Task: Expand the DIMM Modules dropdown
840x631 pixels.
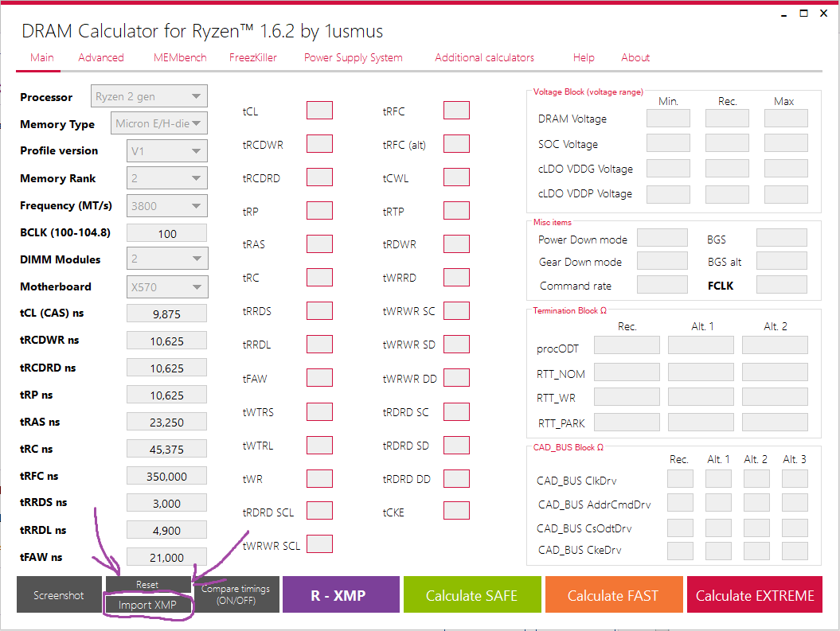Action: coord(166,259)
